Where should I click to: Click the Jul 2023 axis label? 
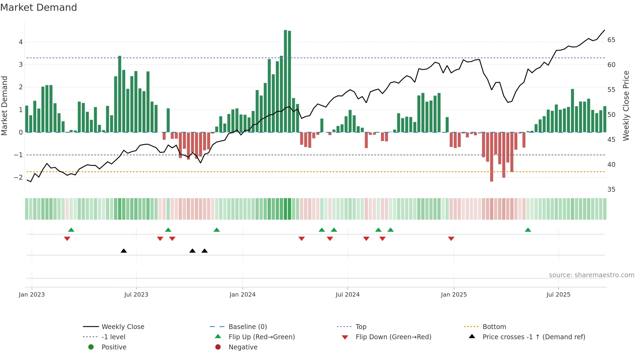[x=136, y=294]
